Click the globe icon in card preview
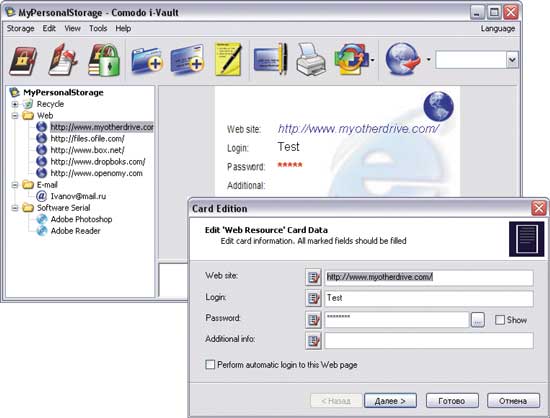This screenshot has width=550, height=418. click(438, 106)
